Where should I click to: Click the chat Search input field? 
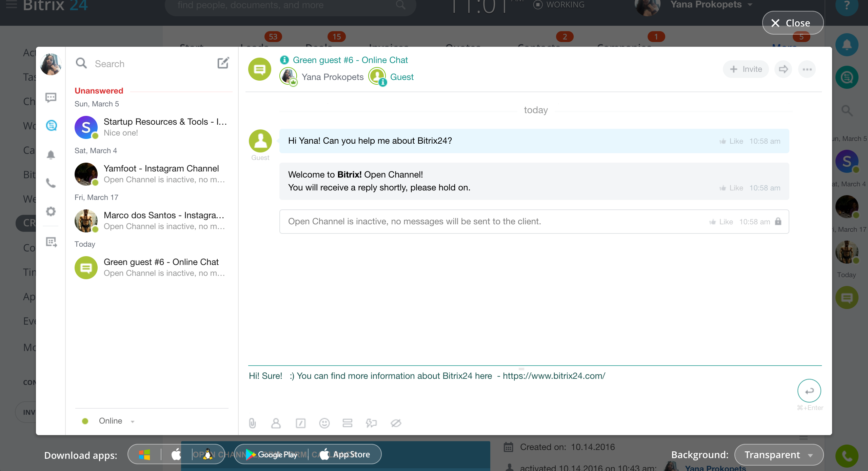pos(149,64)
